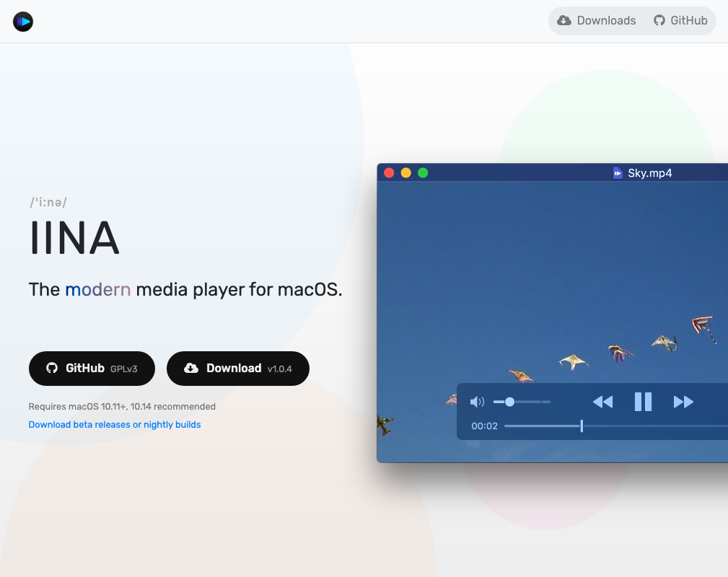The width and height of the screenshot is (728, 577).
Task: Click the GitHub octocat icon in top navigation
Action: click(659, 20)
